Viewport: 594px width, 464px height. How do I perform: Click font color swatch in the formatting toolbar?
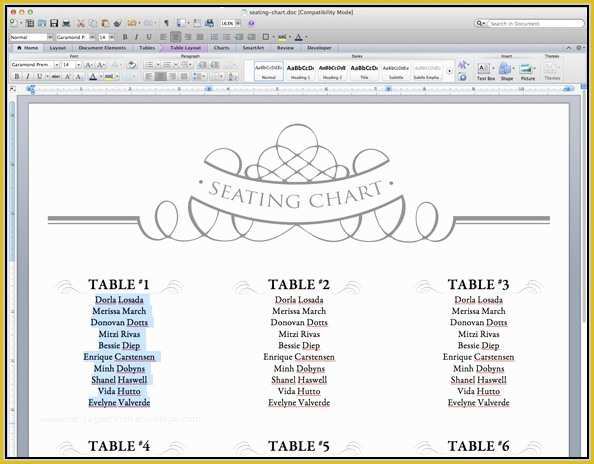point(299,37)
